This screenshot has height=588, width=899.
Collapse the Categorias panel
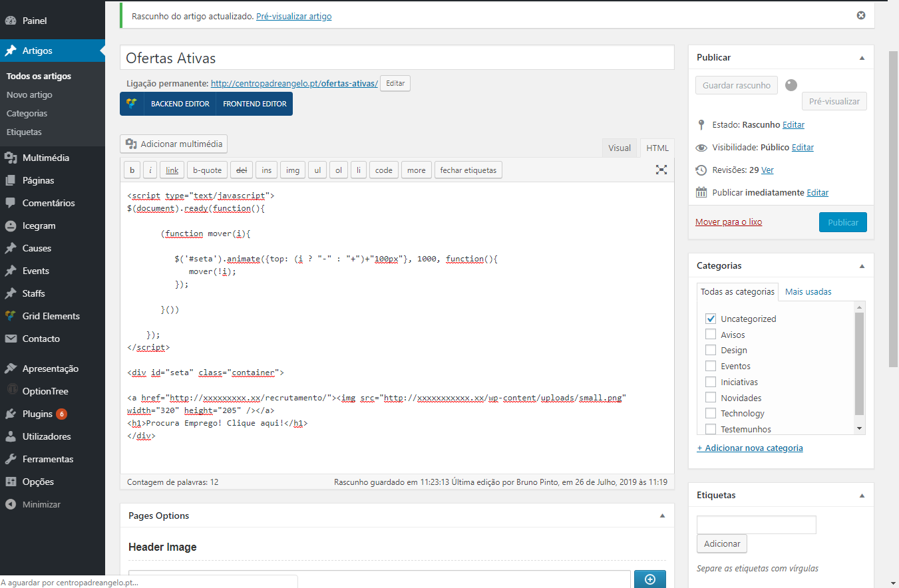tap(862, 266)
